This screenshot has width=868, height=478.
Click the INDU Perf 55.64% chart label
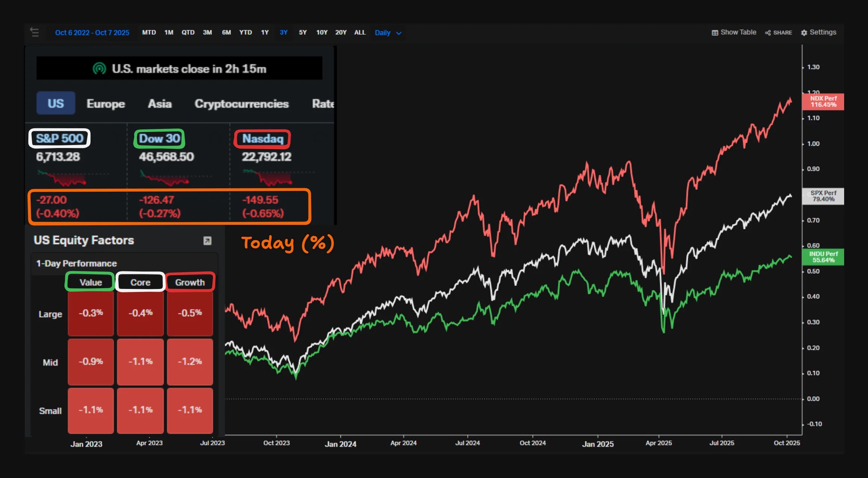pos(823,257)
